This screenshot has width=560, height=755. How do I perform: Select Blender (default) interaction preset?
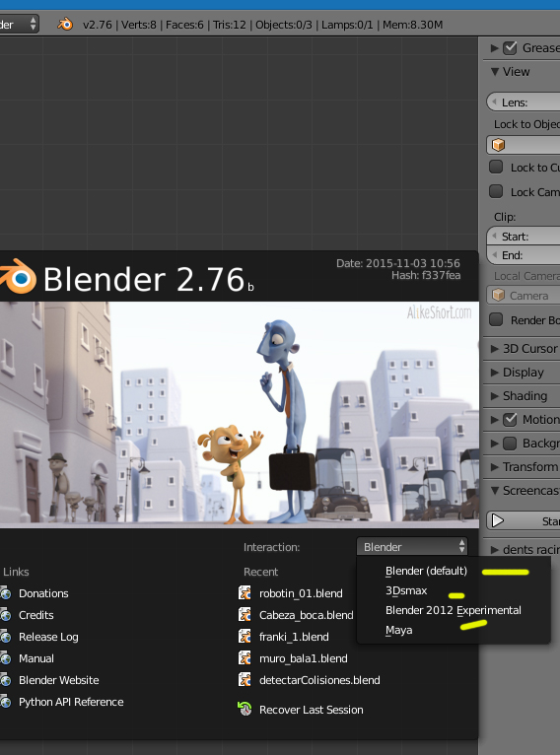(426, 571)
